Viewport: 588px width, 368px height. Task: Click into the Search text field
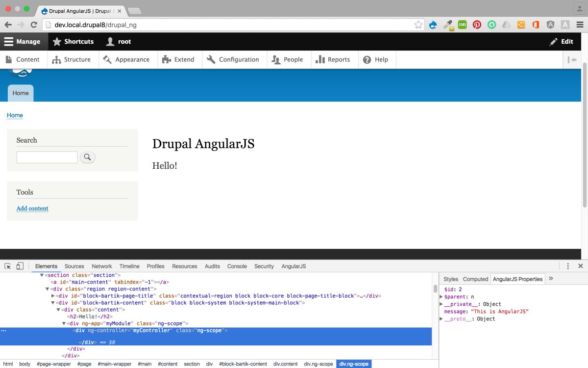tap(47, 157)
